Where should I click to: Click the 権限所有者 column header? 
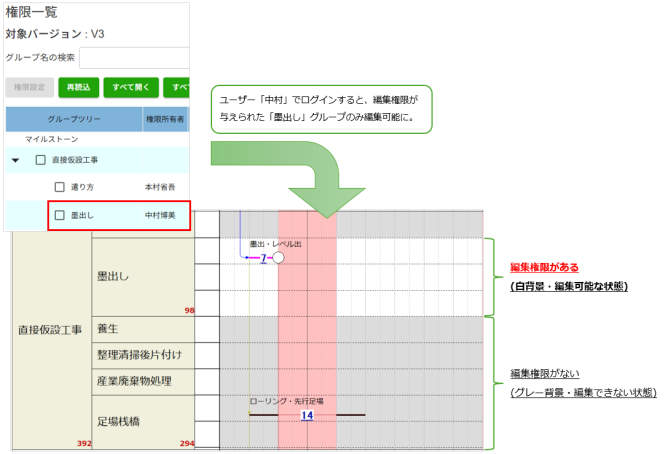pos(166,120)
